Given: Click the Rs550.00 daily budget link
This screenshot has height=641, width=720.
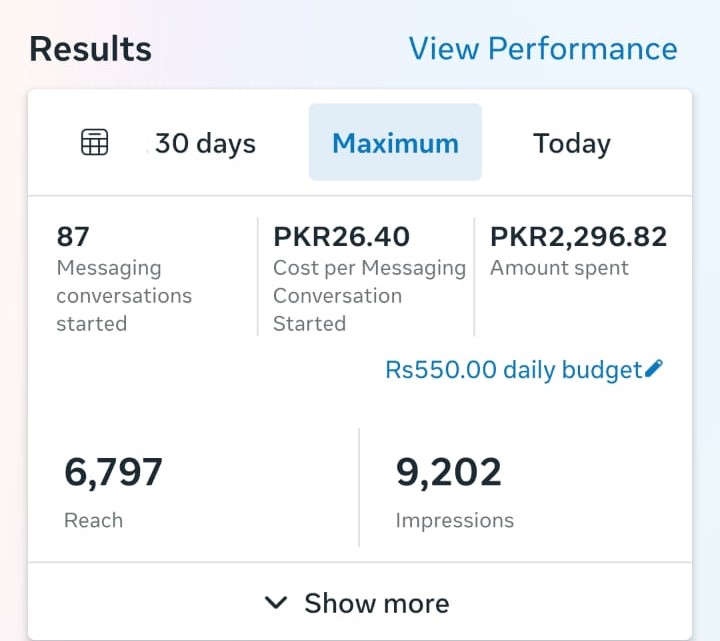Looking at the screenshot, I should click(x=513, y=370).
